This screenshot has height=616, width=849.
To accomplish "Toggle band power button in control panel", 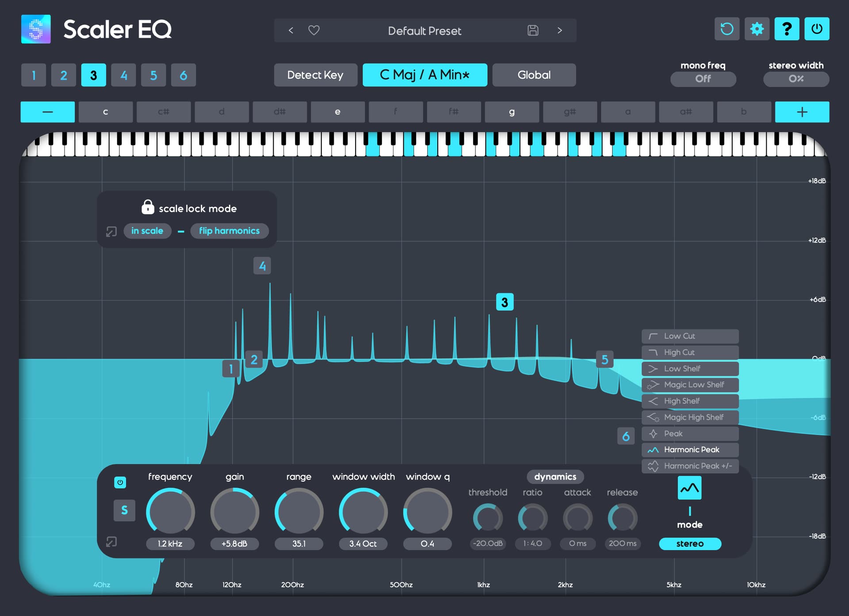I will pyautogui.click(x=120, y=482).
